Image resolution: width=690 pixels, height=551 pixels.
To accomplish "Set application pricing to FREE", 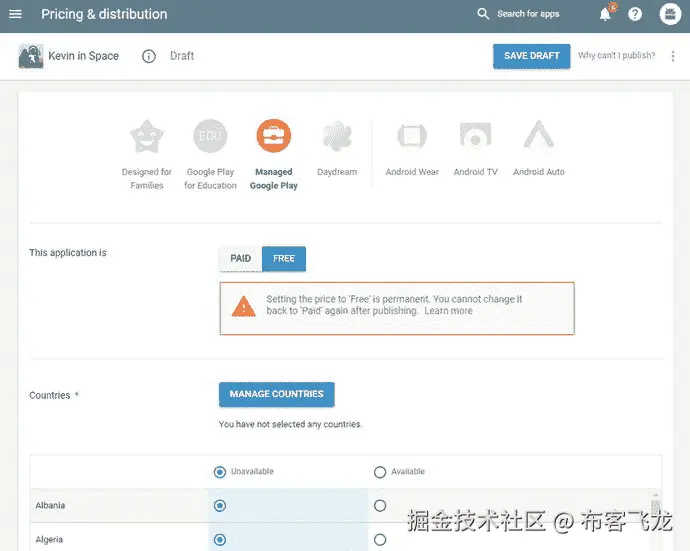I will tap(284, 258).
